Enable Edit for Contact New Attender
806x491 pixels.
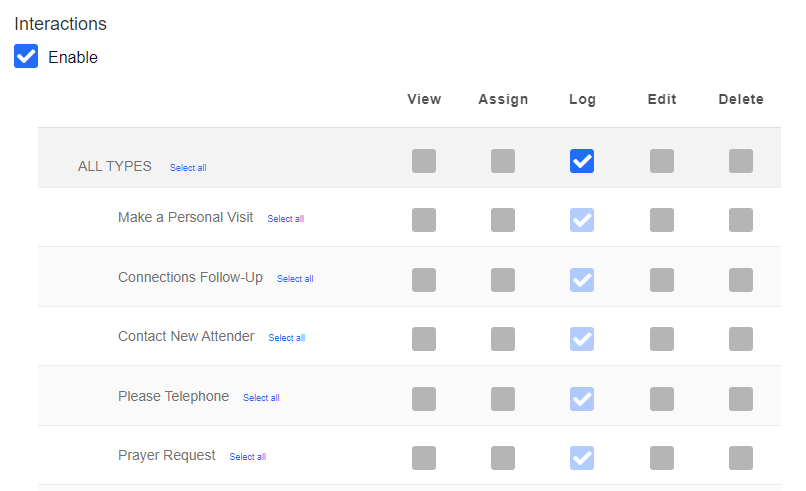coord(662,339)
